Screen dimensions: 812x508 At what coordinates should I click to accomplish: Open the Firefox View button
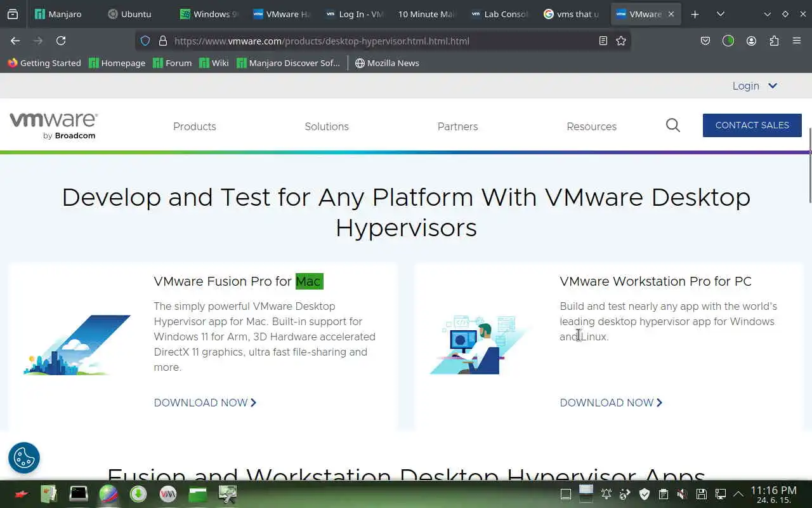pyautogui.click(x=13, y=14)
